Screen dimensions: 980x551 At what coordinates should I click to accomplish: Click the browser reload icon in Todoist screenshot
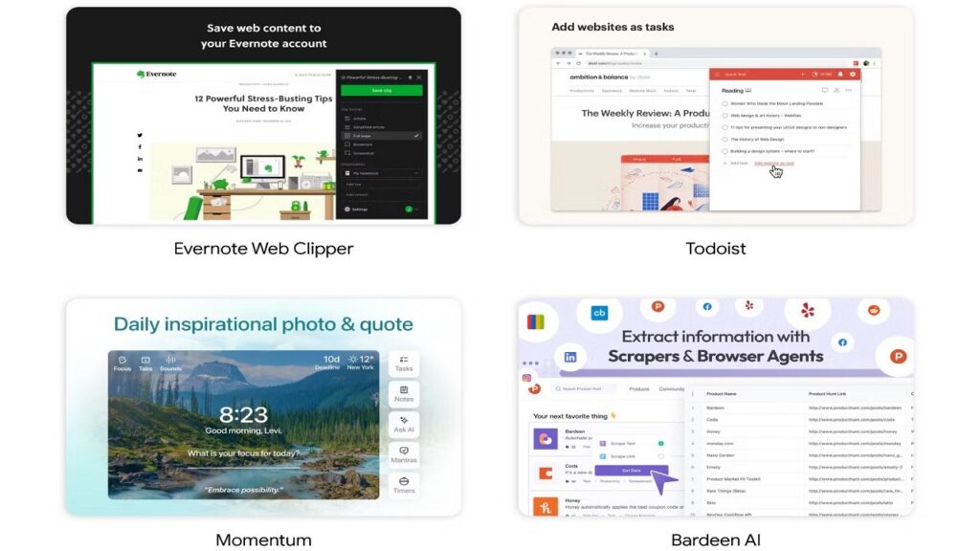point(579,63)
